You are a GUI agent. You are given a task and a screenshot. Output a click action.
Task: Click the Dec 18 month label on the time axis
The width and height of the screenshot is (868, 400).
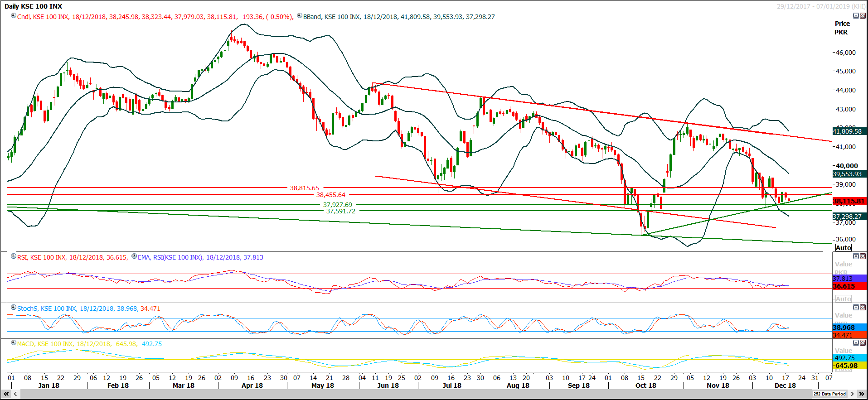785,386
